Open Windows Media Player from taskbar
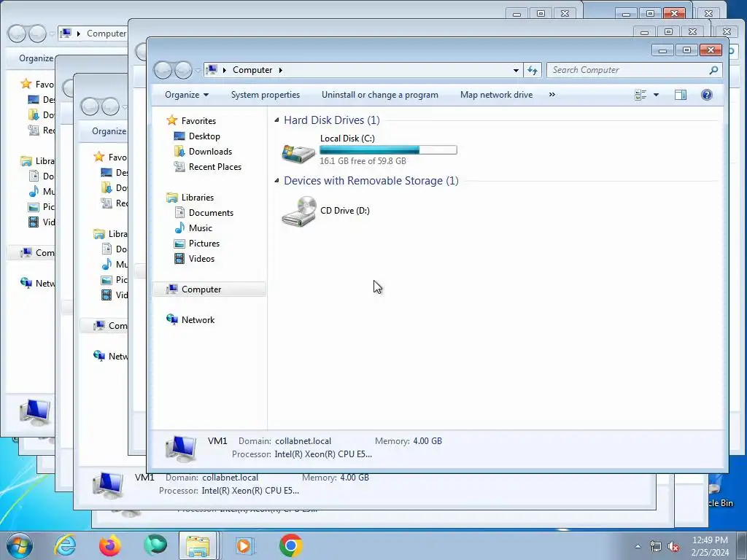This screenshot has width=747, height=560. coord(245,545)
